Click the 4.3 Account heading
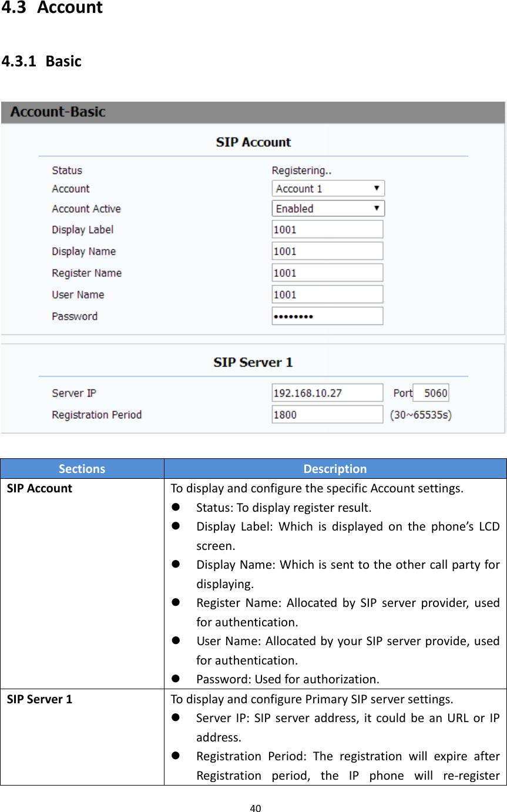Screen dimensions: 507x812 click(x=52, y=8)
